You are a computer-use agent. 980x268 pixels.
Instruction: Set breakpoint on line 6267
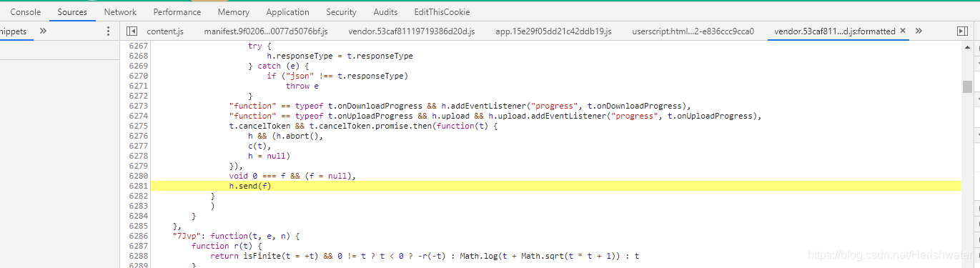[138, 46]
